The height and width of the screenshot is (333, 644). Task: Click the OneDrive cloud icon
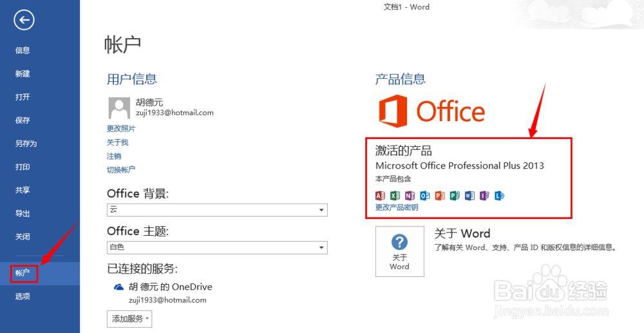point(118,287)
